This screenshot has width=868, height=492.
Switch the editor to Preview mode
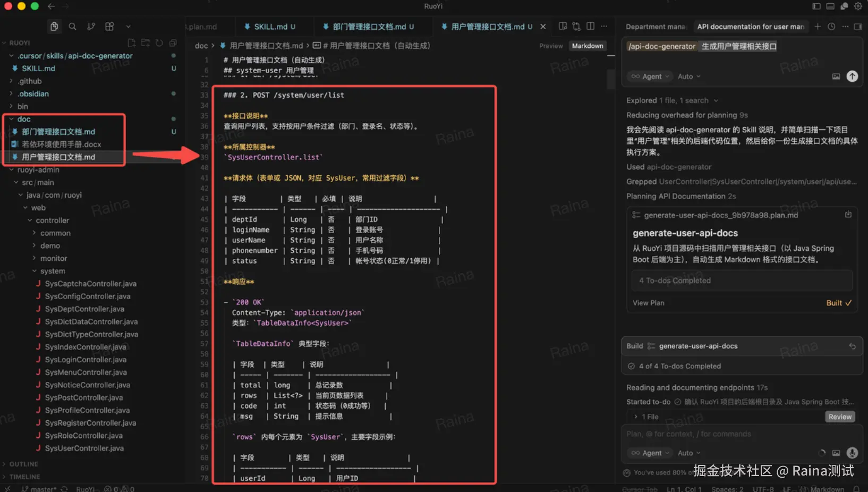[x=551, y=46]
